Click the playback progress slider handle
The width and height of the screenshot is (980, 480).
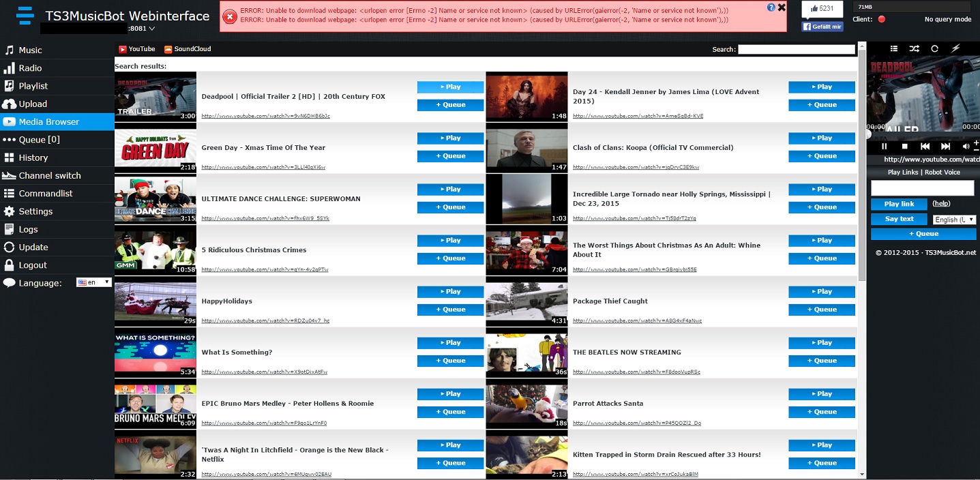tap(868, 134)
